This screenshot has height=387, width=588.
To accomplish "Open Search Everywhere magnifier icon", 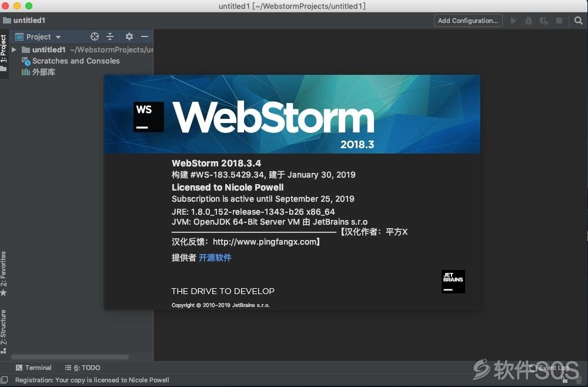I will 578,21.
